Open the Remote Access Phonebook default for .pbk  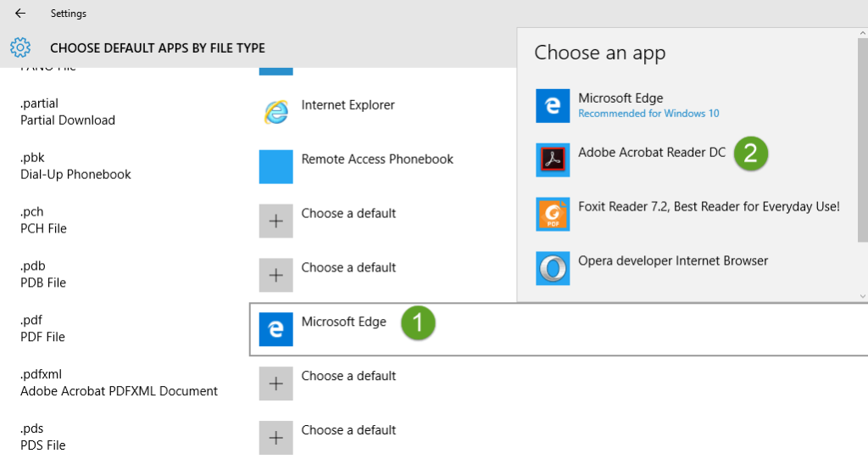click(377, 160)
